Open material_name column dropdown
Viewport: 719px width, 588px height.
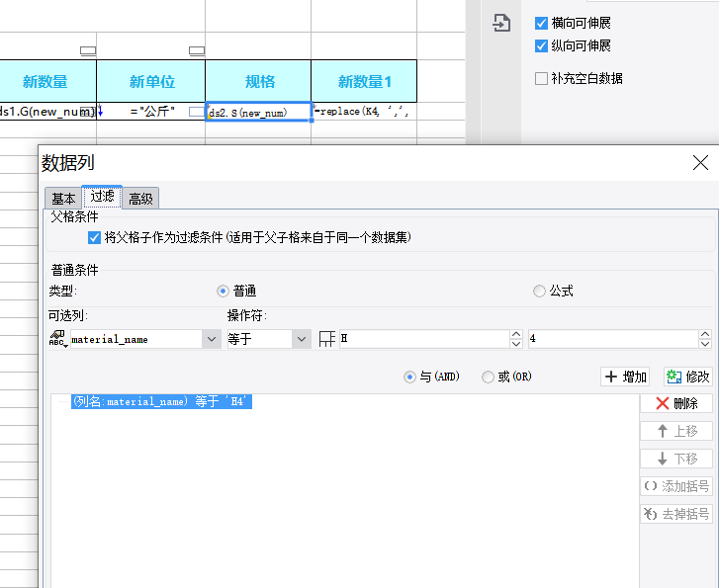point(212,339)
